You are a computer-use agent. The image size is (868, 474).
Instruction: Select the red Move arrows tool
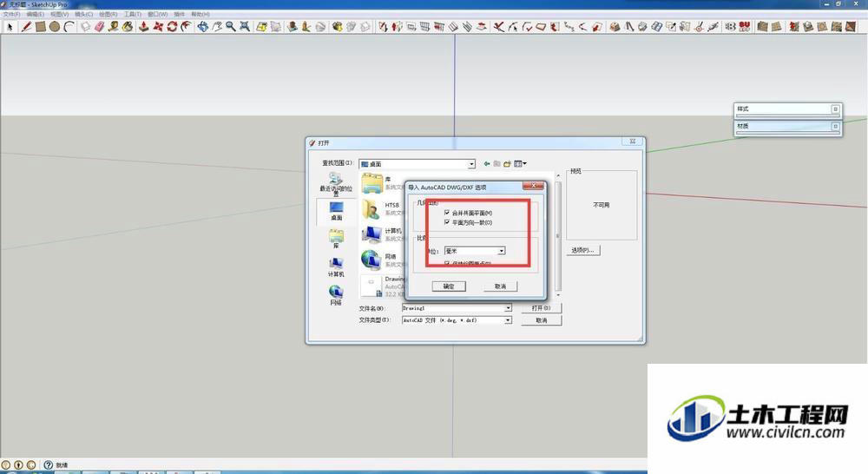tap(158, 27)
